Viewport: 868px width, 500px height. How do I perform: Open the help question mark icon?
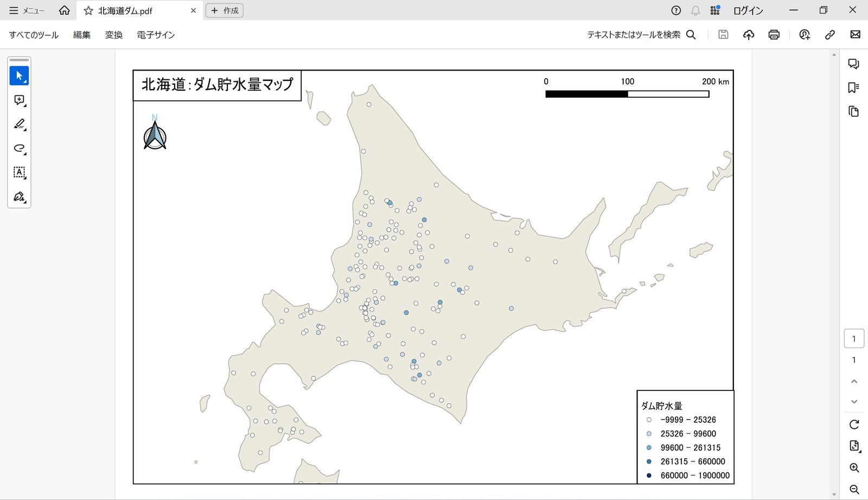click(x=676, y=10)
